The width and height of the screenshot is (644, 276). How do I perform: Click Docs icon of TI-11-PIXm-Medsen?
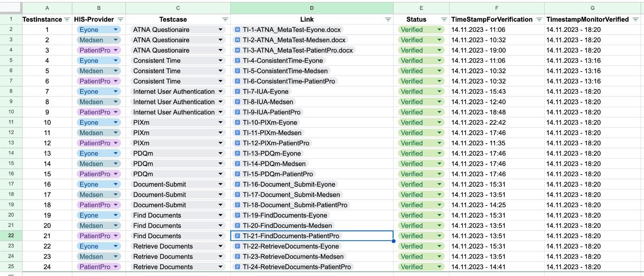[x=237, y=133]
